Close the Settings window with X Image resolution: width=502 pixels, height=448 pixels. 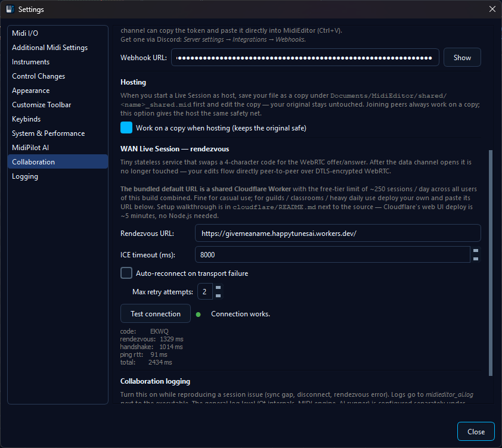[492, 9]
